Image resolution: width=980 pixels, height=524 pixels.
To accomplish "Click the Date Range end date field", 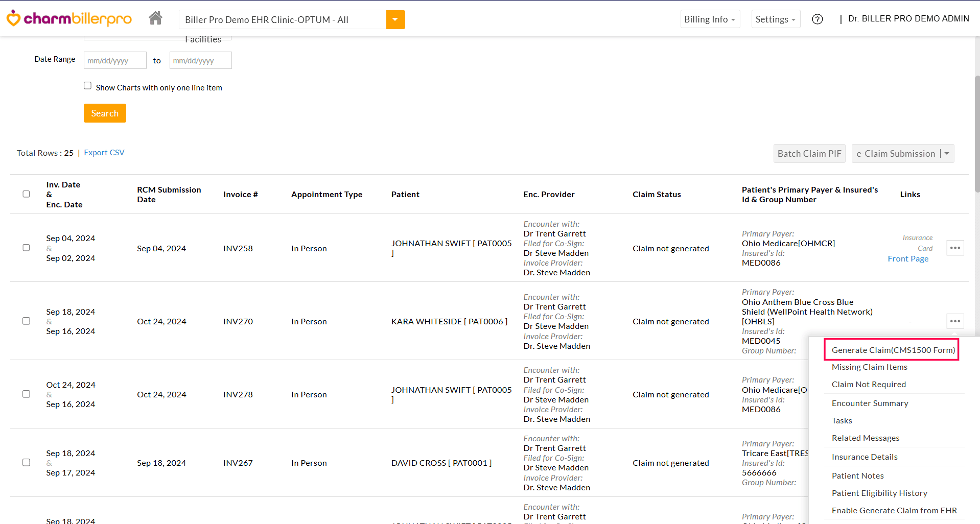I will [200, 60].
